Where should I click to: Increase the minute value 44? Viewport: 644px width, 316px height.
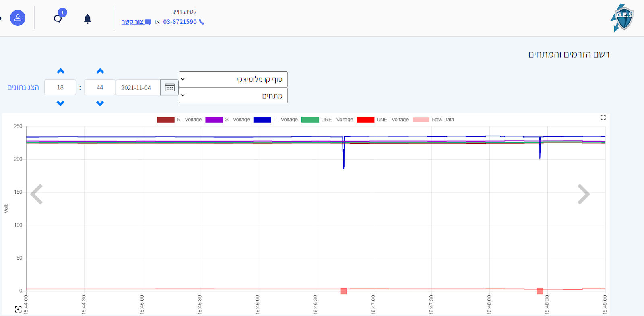click(x=100, y=71)
